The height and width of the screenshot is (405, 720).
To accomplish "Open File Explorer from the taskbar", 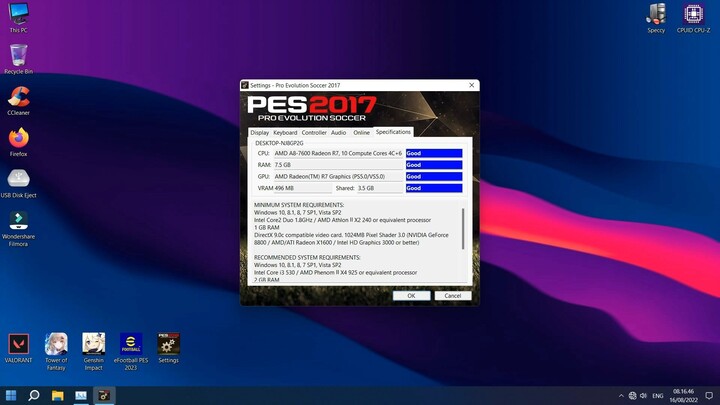I will [x=57, y=395].
